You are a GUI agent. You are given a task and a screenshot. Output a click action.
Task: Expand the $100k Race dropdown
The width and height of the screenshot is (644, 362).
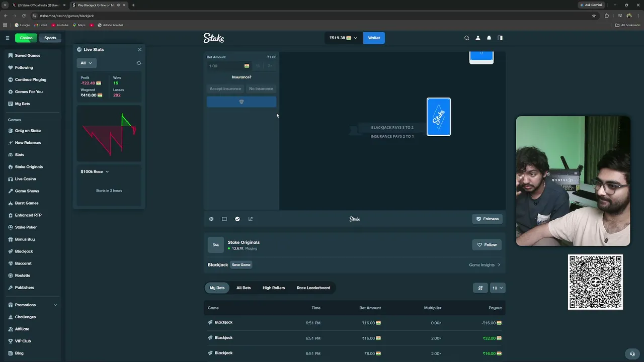click(x=95, y=171)
